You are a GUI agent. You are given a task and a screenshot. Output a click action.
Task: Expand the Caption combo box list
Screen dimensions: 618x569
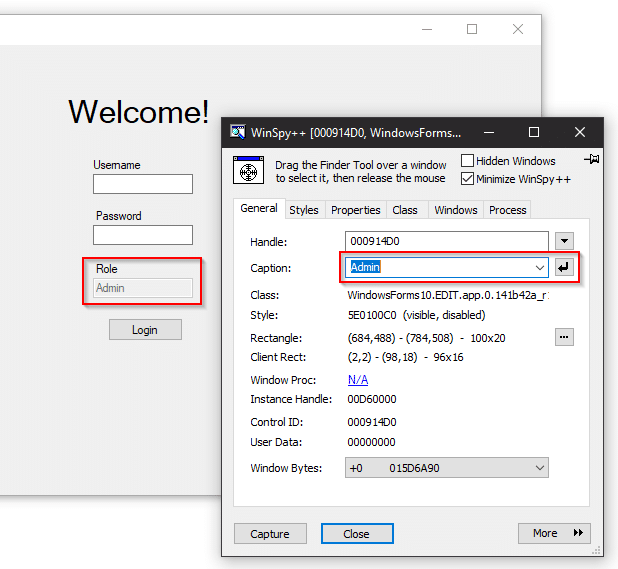[540, 268]
